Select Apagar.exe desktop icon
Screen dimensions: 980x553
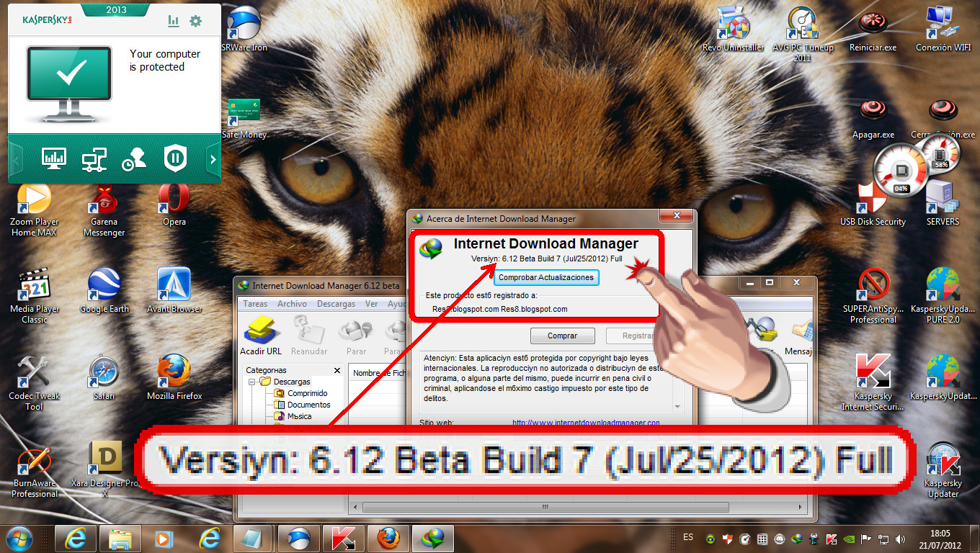(873, 118)
